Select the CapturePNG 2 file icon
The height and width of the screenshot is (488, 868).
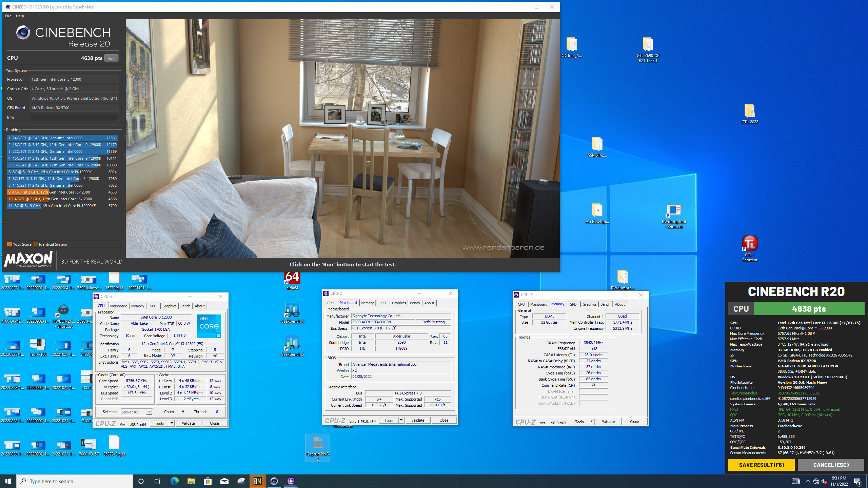tap(317, 448)
